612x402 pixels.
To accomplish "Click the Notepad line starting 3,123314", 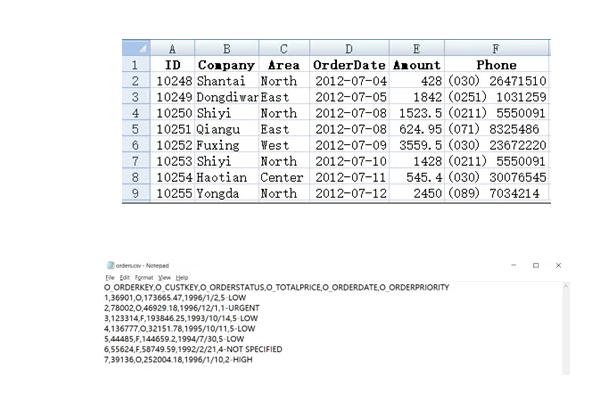I will click(x=181, y=318).
